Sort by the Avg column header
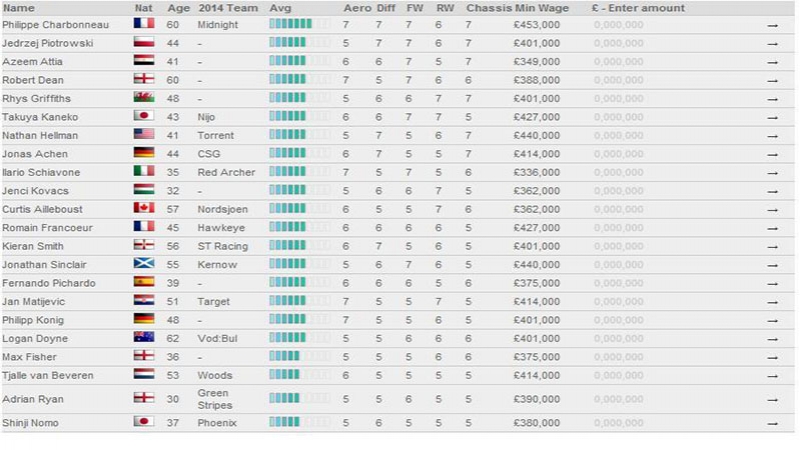800x450 pixels. [x=280, y=8]
